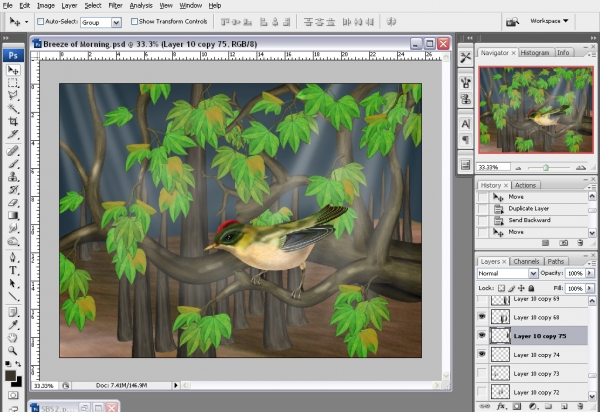Select the Brush tool

coord(13,164)
